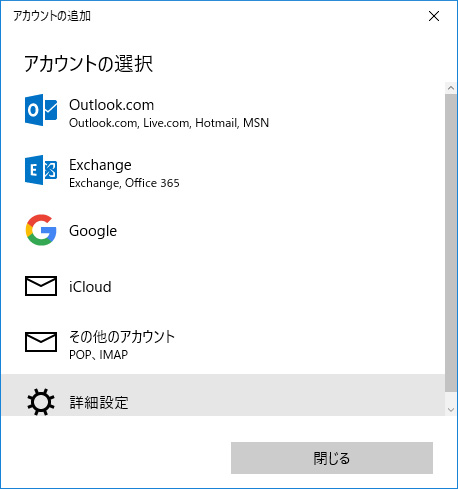This screenshot has height=489, width=458.
Task: Pick the iCloud account entry
Action: click(223, 286)
